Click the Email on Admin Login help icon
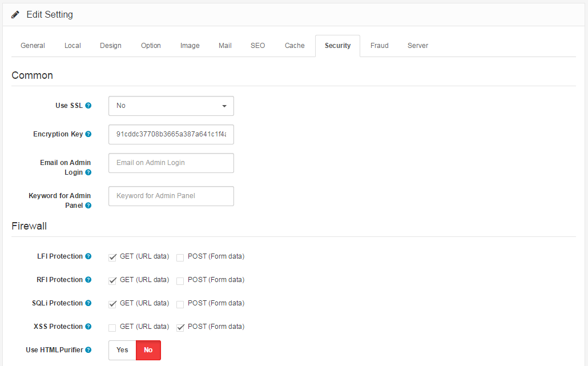The image size is (588, 366). point(88,172)
